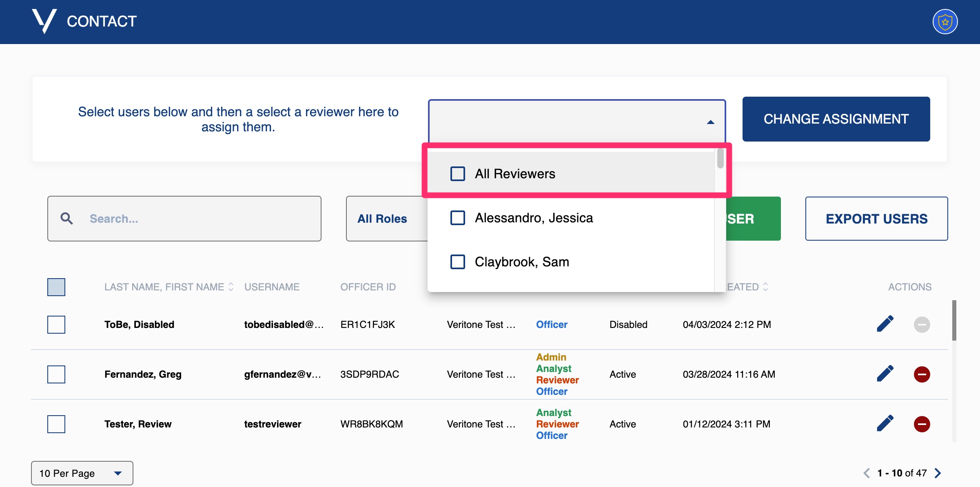
Task: Click the reviewer list scrollbar thumb
Action: pos(721,158)
